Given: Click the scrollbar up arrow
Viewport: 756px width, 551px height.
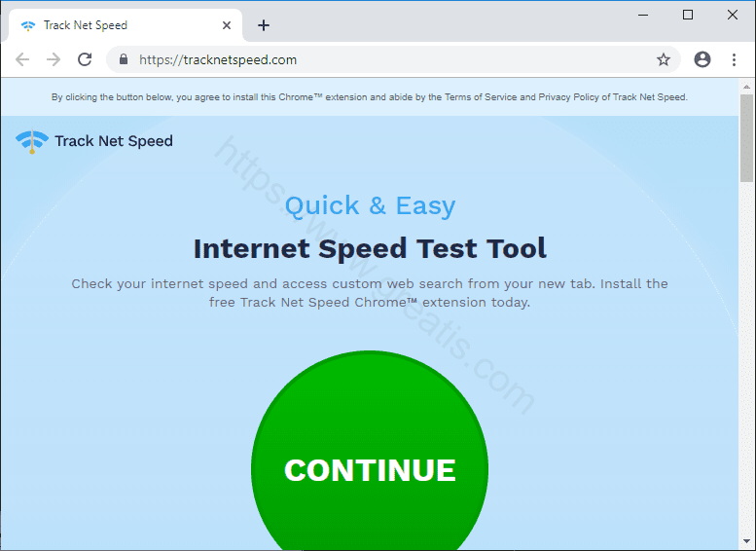Looking at the screenshot, I should [746, 86].
